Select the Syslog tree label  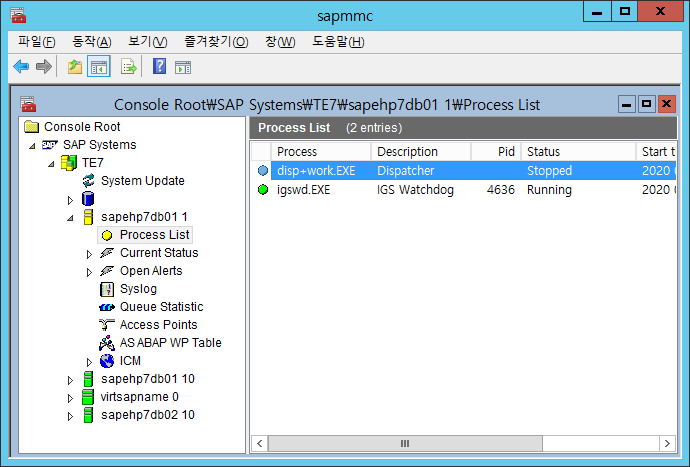tap(138, 289)
